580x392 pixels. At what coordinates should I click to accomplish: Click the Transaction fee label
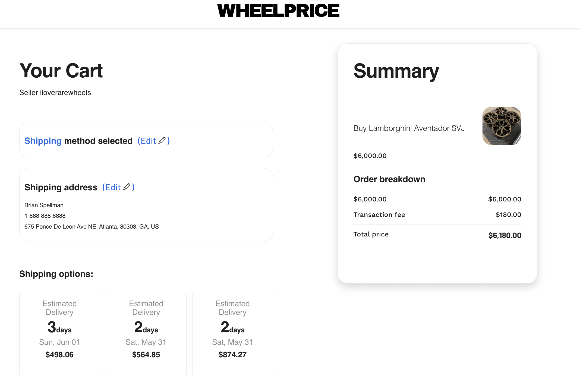pos(379,214)
